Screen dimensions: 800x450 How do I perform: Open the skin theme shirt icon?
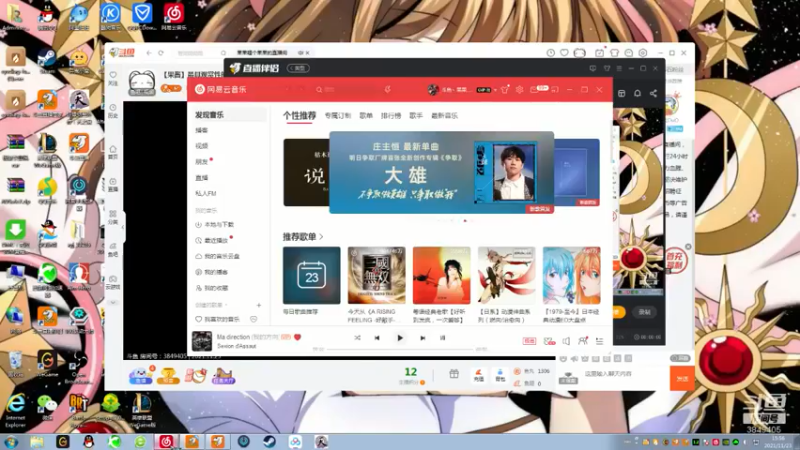505,90
